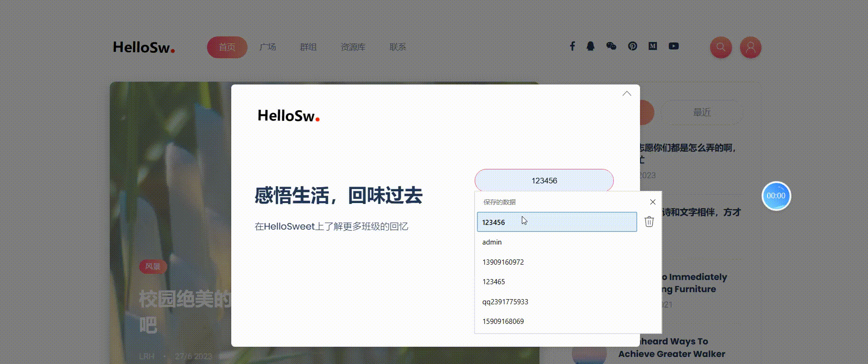Select saved entry 15909168069
Image resolution: width=868 pixels, height=364 pixels.
[557, 322]
